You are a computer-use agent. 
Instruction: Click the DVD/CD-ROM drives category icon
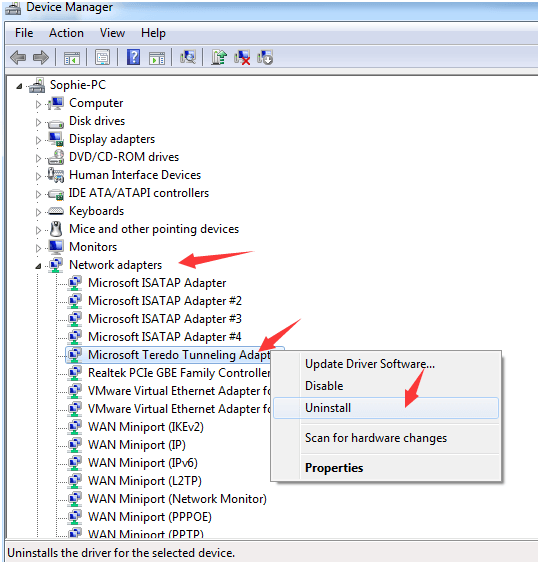point(56,157)
